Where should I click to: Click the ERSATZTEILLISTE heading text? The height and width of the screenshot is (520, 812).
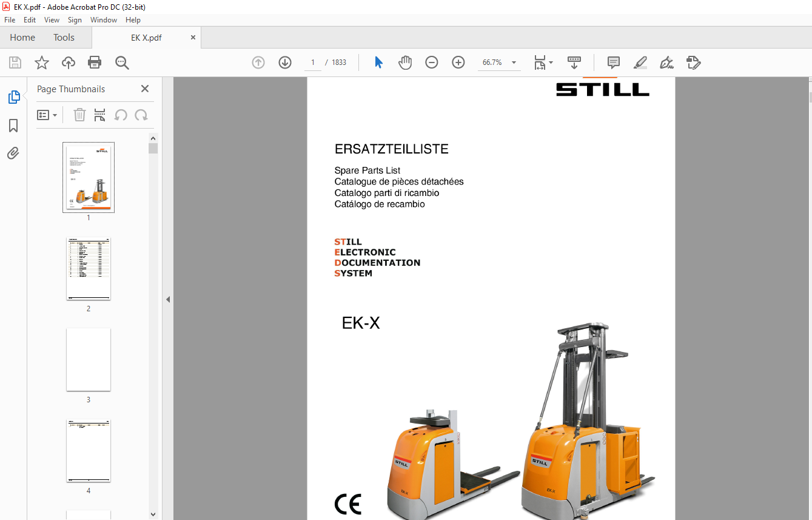click(x=392, y=149)
